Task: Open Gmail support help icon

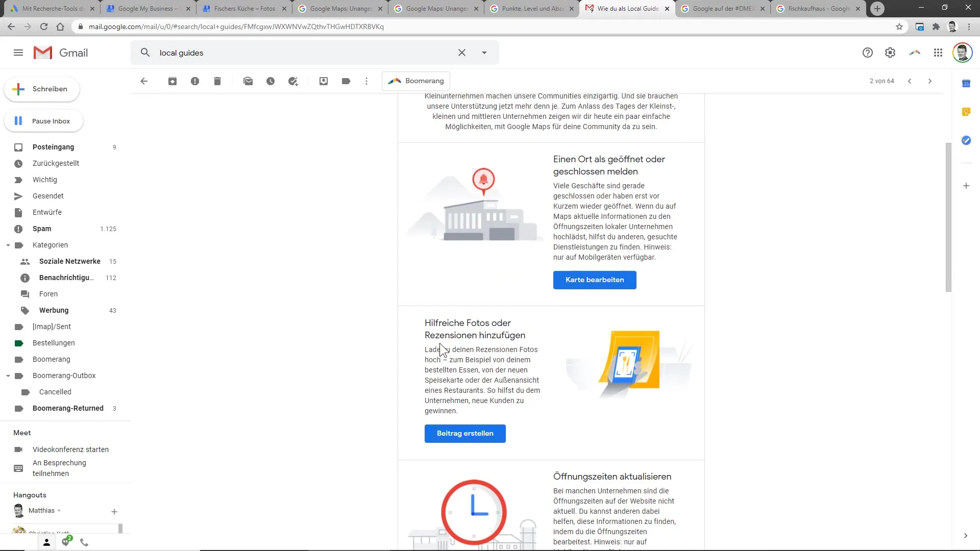Action: (868, 53)
